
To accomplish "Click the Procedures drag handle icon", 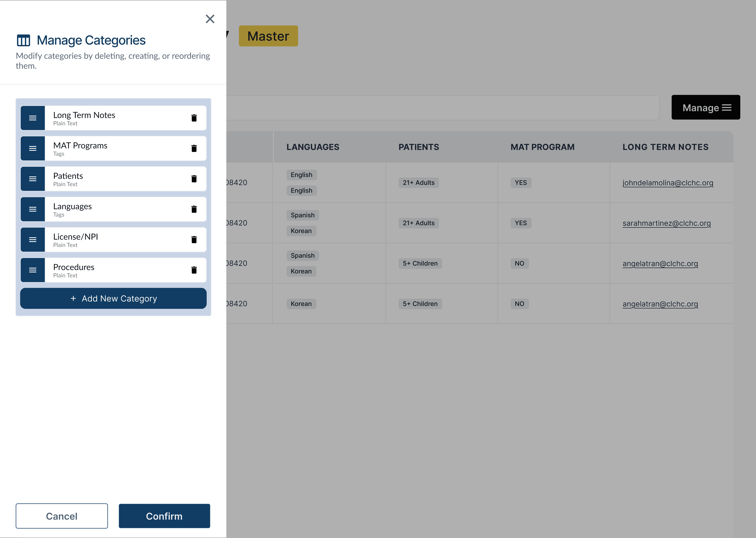I will 33,270.
